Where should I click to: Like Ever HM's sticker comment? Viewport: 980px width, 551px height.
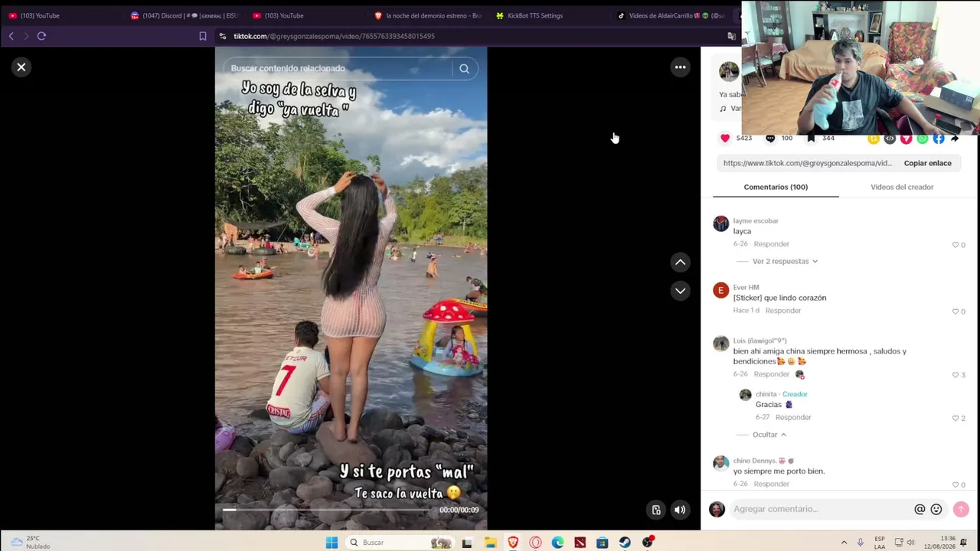[x=955, y=311]
